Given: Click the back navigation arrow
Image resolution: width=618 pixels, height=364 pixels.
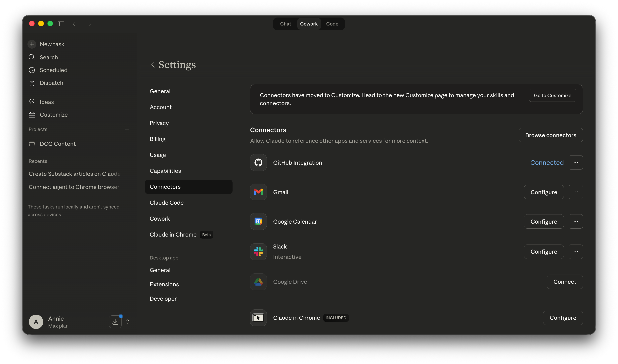Looking at the screenshot, I should 75,24.
